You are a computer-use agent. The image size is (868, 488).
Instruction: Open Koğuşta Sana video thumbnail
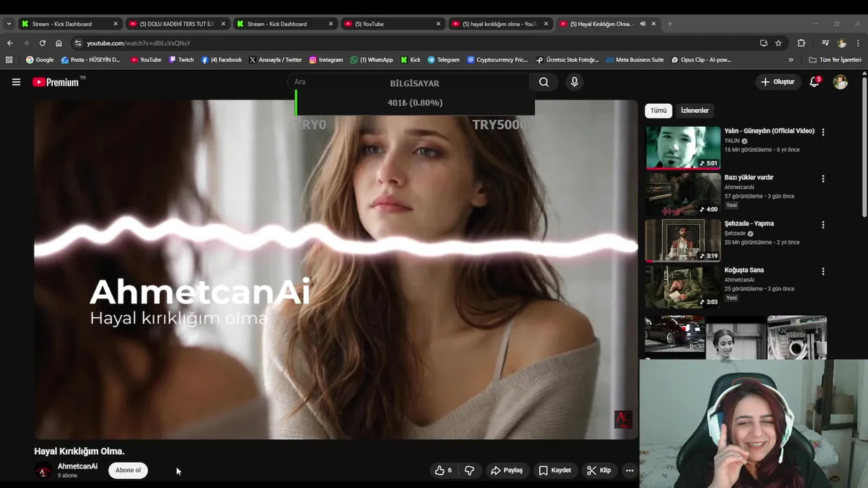click(x=683, y=287)
